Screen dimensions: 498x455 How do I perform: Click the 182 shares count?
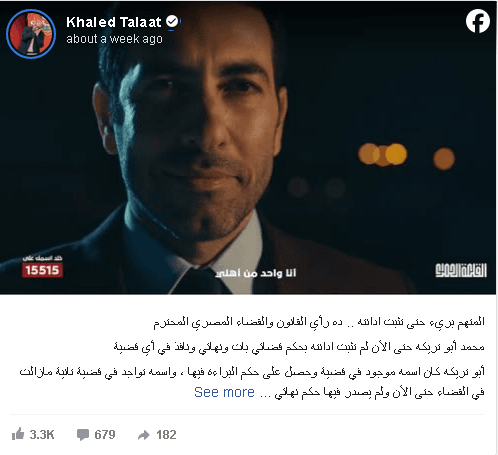pos(166,435)
